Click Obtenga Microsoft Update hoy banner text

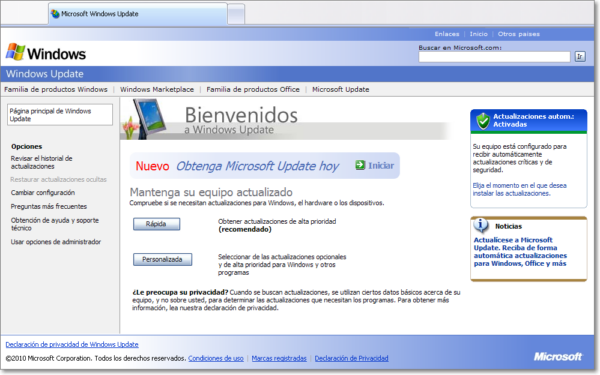(257, 166)
